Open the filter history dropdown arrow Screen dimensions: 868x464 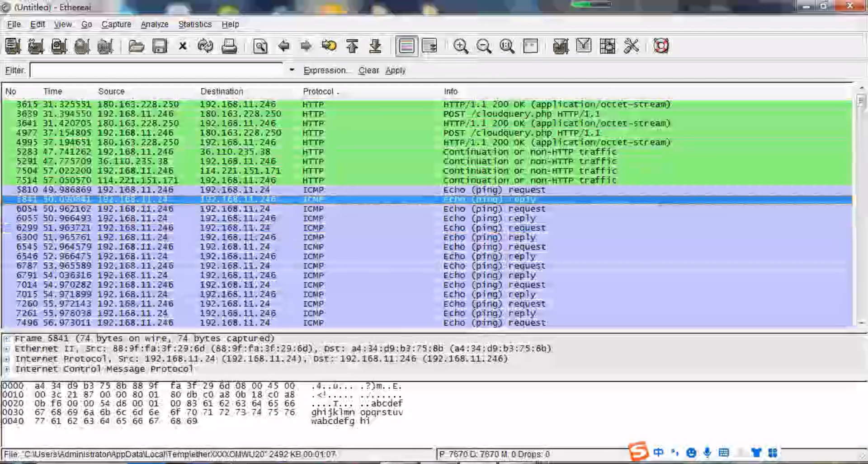[292, 70]
